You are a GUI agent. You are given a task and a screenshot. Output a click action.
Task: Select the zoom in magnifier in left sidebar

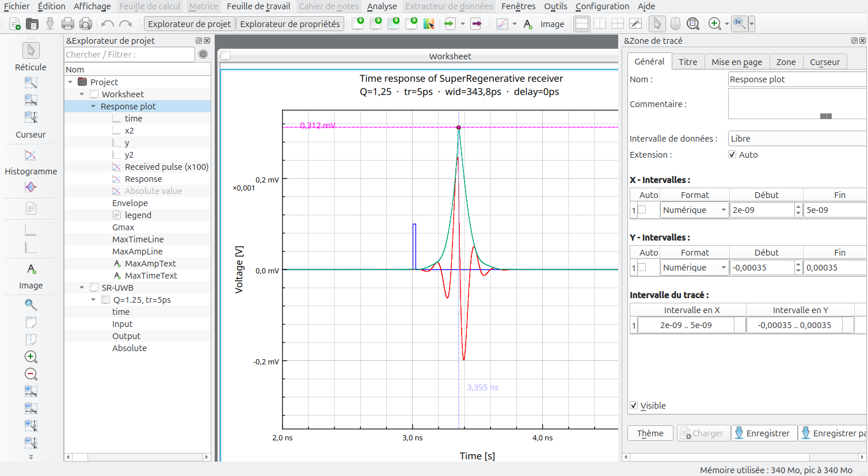pyautogui.click(x=31, y=357)
